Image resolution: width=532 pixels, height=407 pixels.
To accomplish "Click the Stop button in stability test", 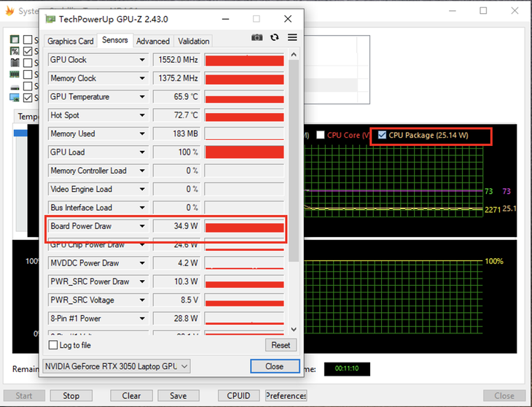I will 71,396.
